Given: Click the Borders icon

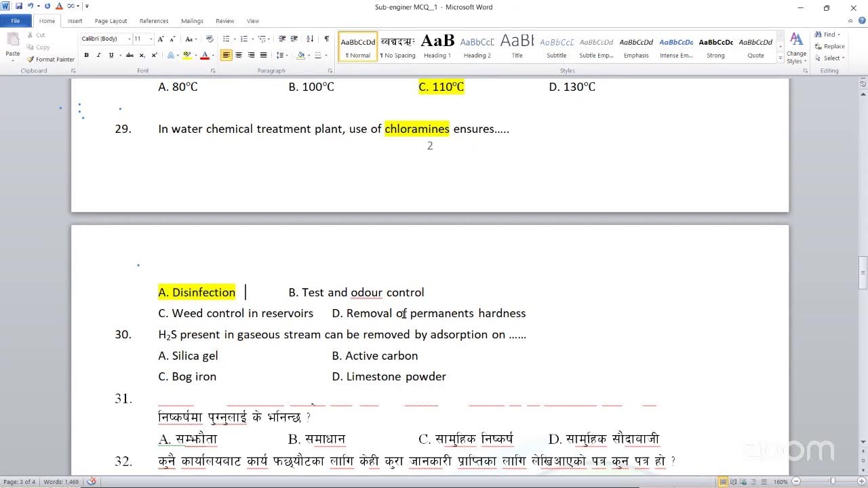Looking at the screenshot, I should [x=319, y=55].
